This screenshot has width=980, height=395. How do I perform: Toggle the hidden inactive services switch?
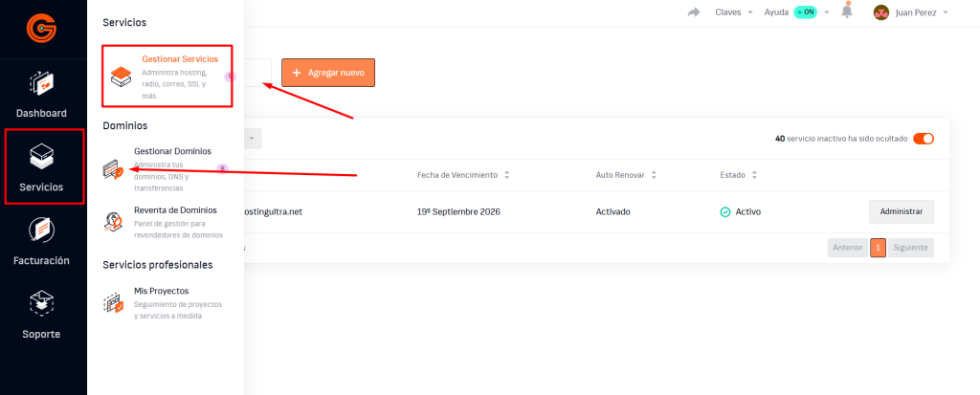pyautogui.click(x=924, y=139)
